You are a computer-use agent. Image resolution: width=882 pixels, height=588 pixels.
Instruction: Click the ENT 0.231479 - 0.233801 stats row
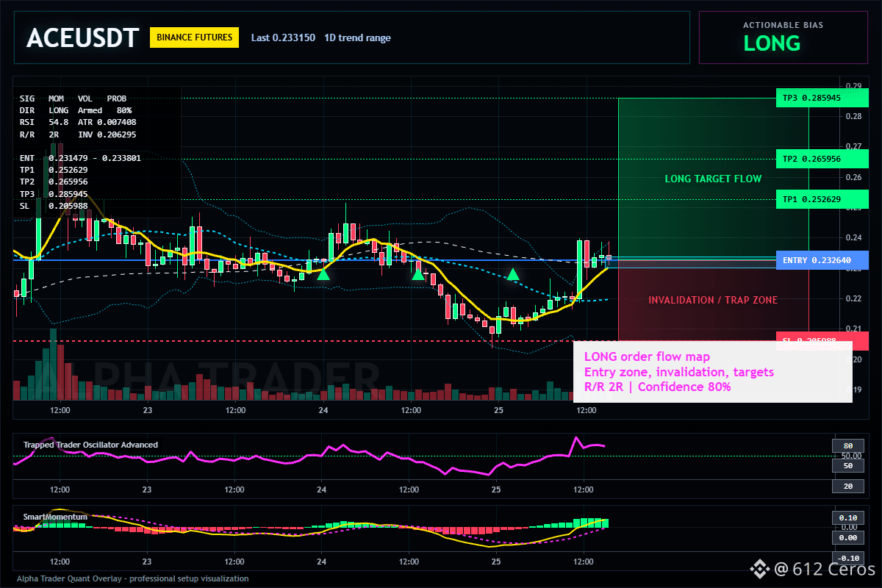click(x=80, y=158)
